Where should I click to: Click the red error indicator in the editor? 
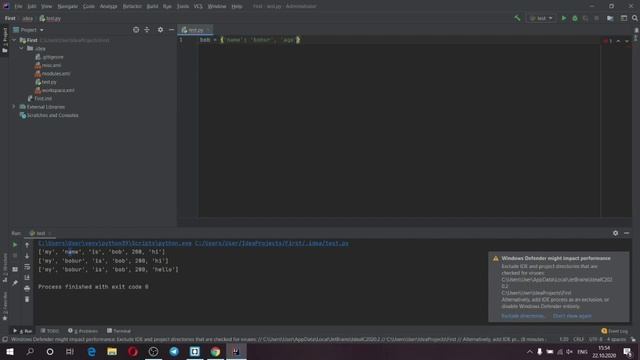pos(607,41)
